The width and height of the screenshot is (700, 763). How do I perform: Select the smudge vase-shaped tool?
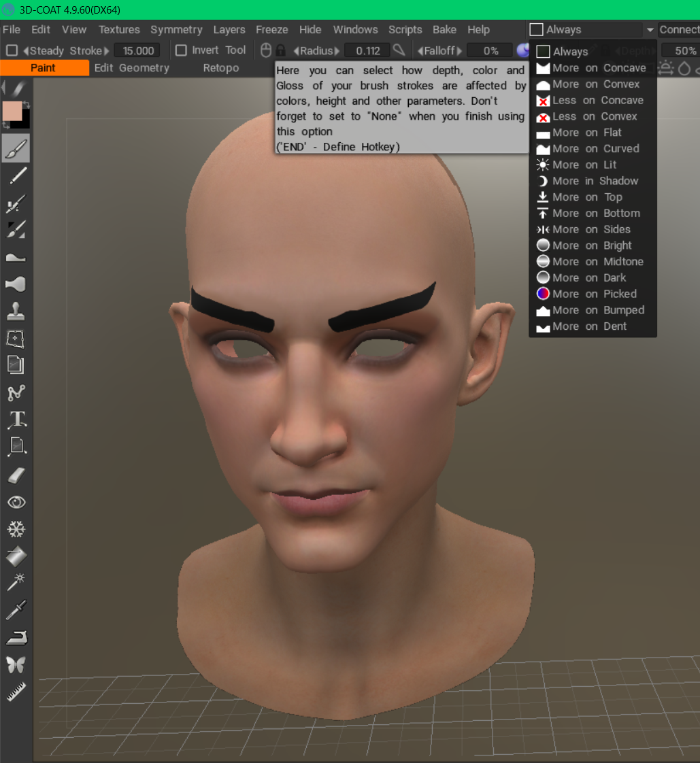pos(16,284)
